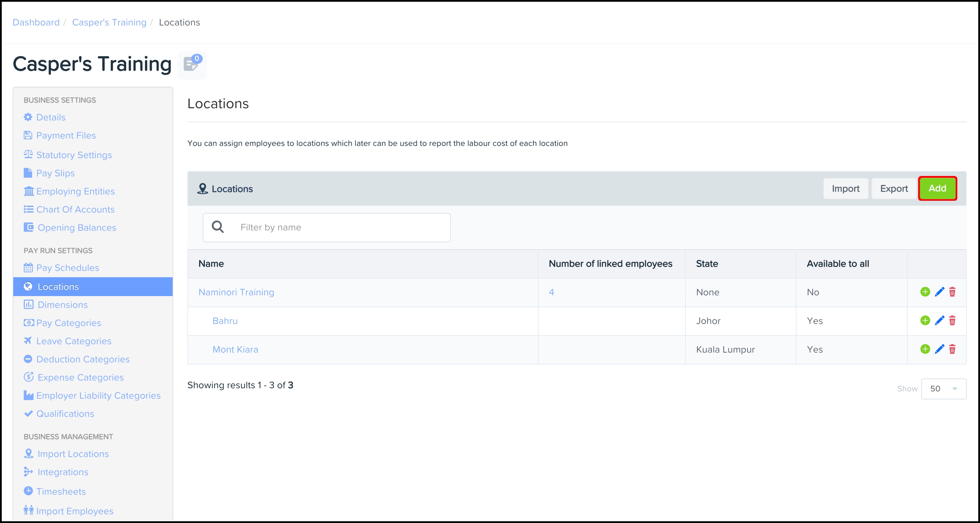
Task: Open Pay Schedules in sidebar
Action: [67, 267]
